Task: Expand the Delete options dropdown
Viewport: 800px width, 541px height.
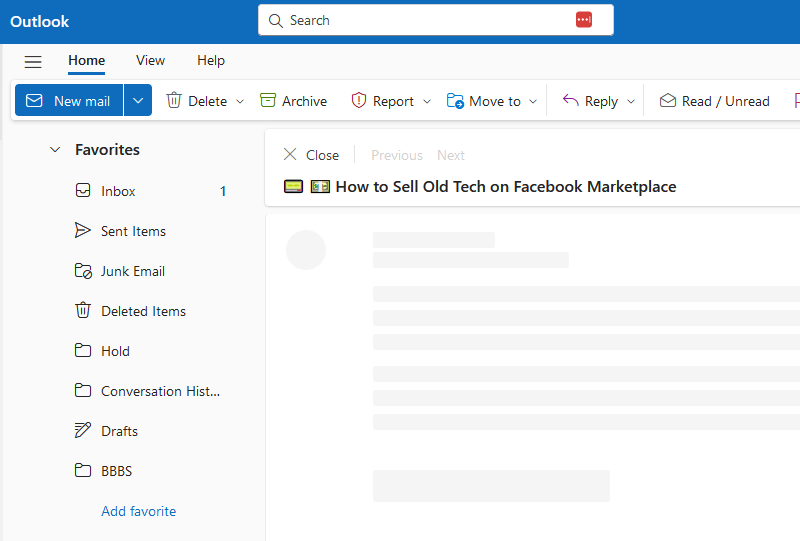Action: (x=240, y=101)
